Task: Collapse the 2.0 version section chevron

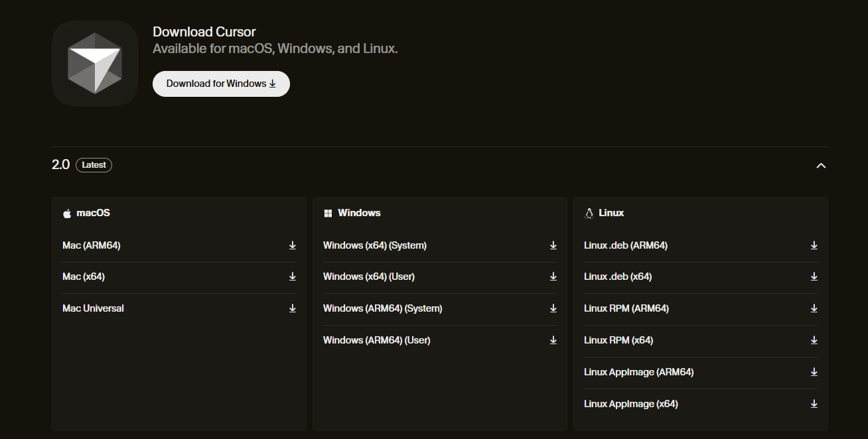Action: [821, 165]
